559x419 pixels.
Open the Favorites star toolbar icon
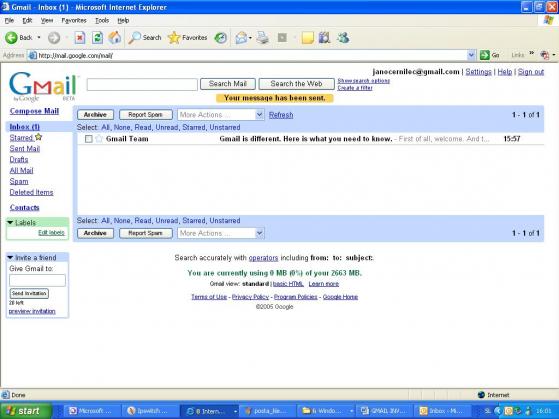pos(174,37)
